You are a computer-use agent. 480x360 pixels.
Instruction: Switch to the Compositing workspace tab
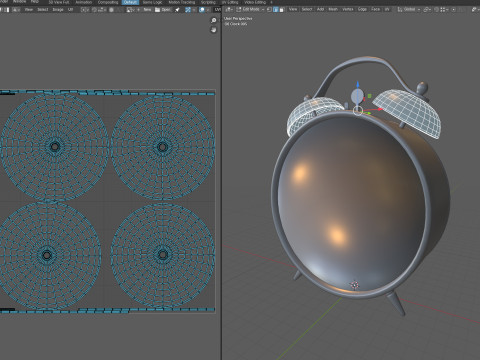(x=108, y=2)
